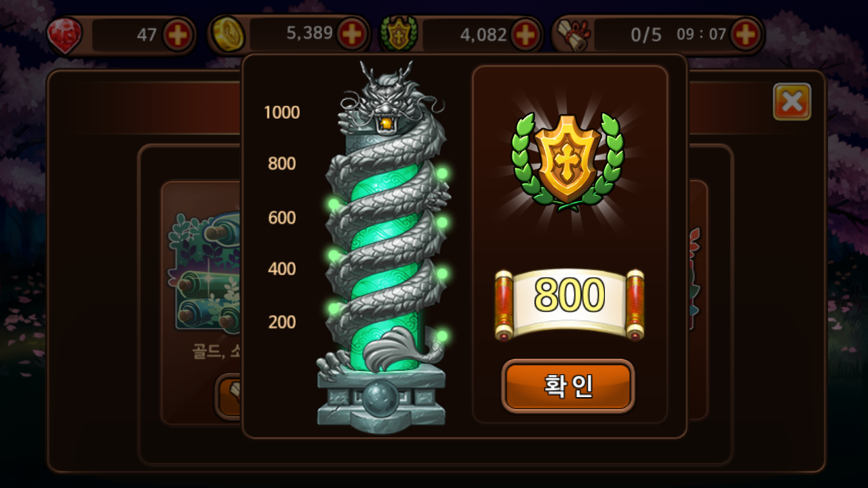The width and height of the screenshot is (868, 488).
Task: Close the panel with orange X button
Action: click(792, 102)
